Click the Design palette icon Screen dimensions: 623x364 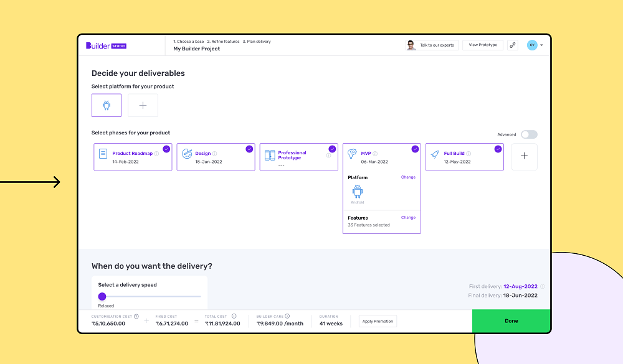[187, 154]
